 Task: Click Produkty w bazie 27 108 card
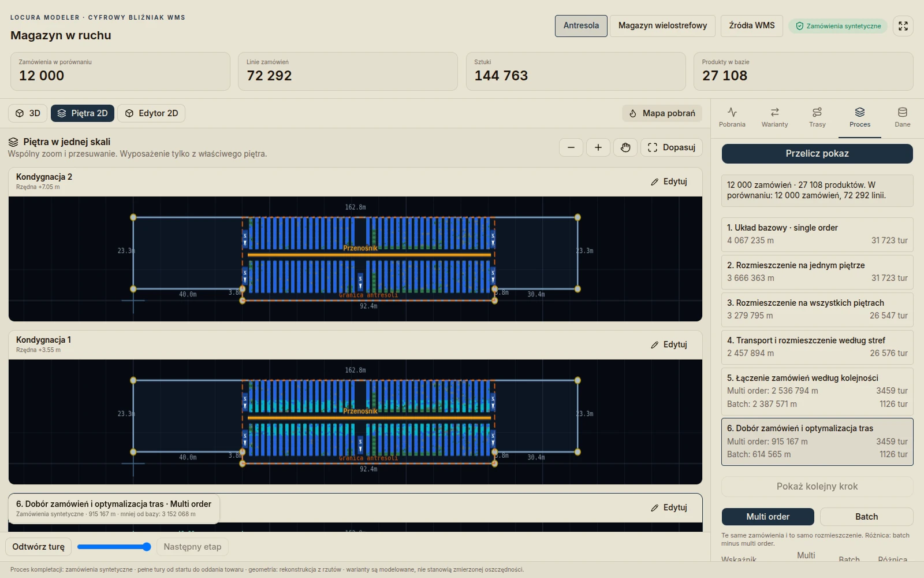tap(803, 72)
